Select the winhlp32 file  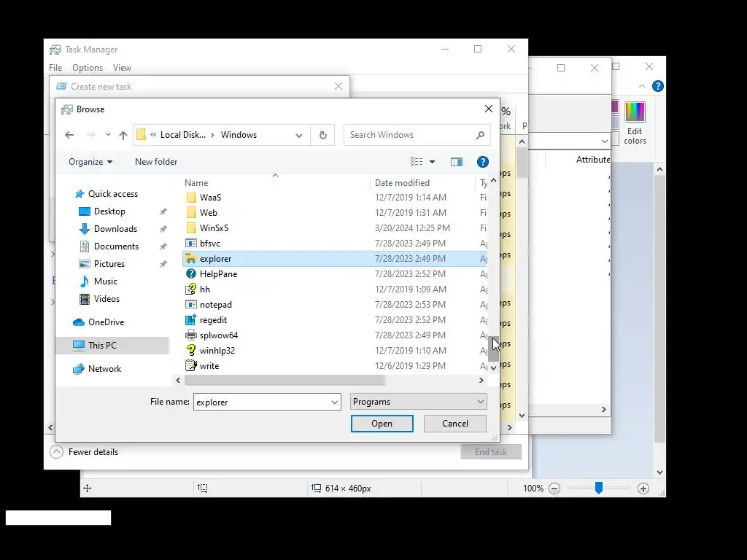(x=335, y=351)
